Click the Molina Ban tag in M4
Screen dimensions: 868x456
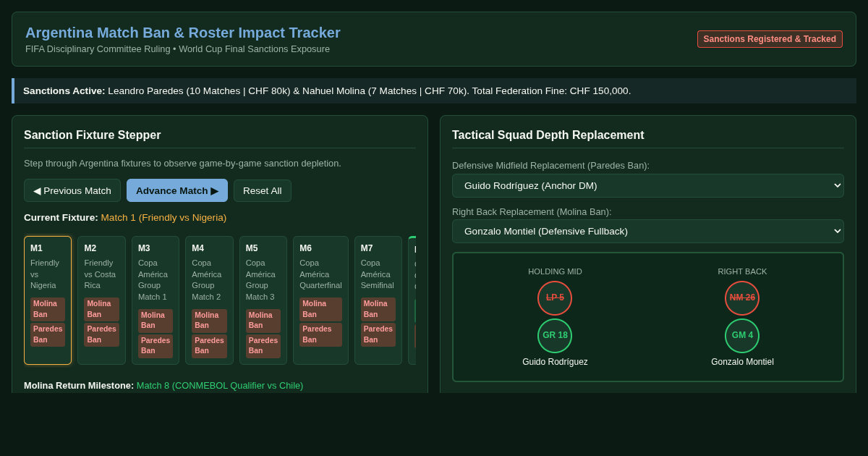[x=209, y=321]
